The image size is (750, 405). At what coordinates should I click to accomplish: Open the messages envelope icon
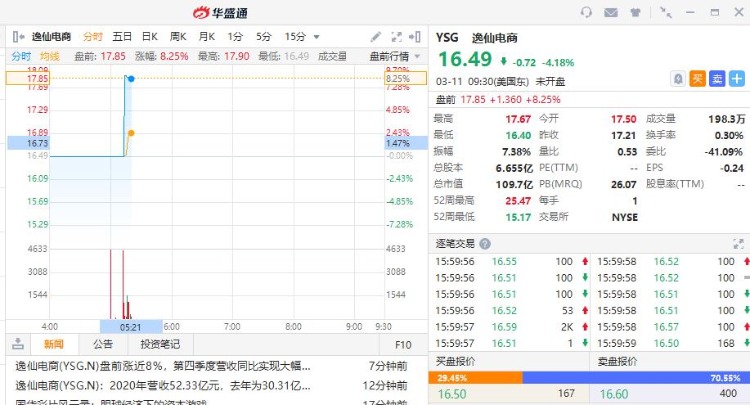[611, 12]
